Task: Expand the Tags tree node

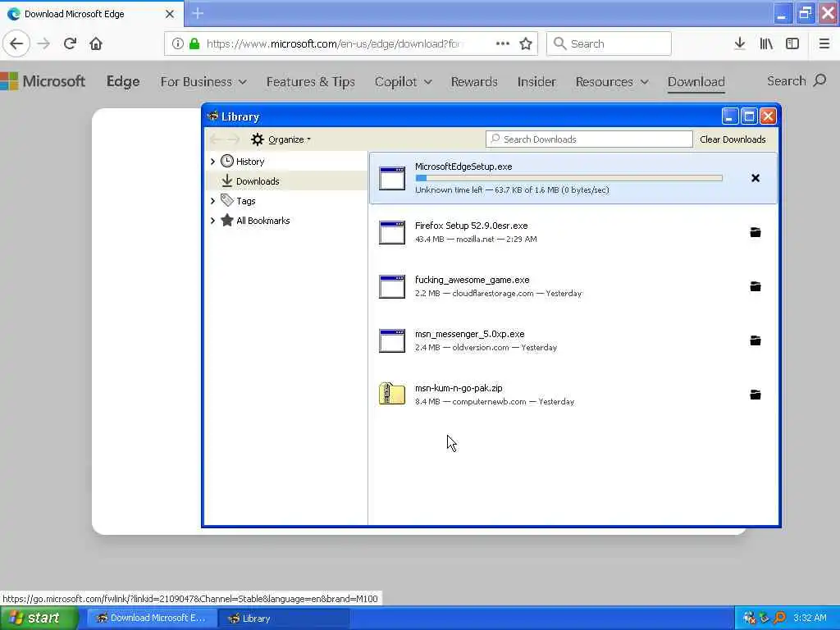Action: pyautogui.click(x=212, y=201)
